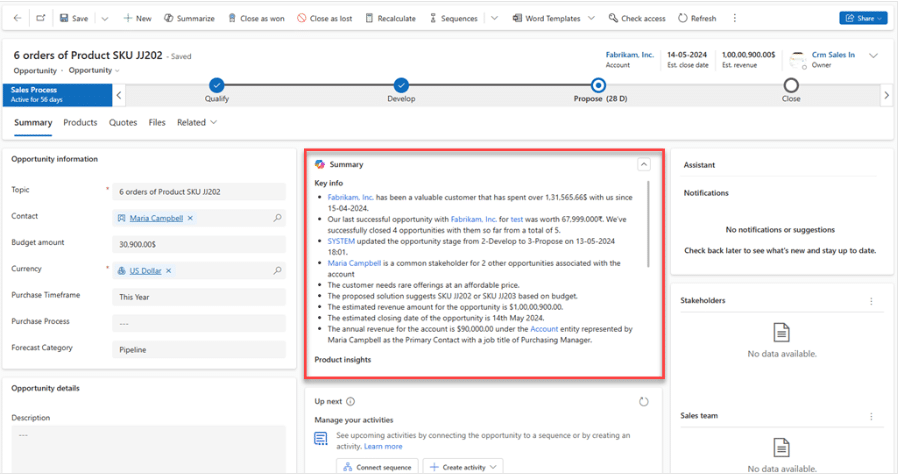
Task: Open the Learn more link
Action: 383,446
